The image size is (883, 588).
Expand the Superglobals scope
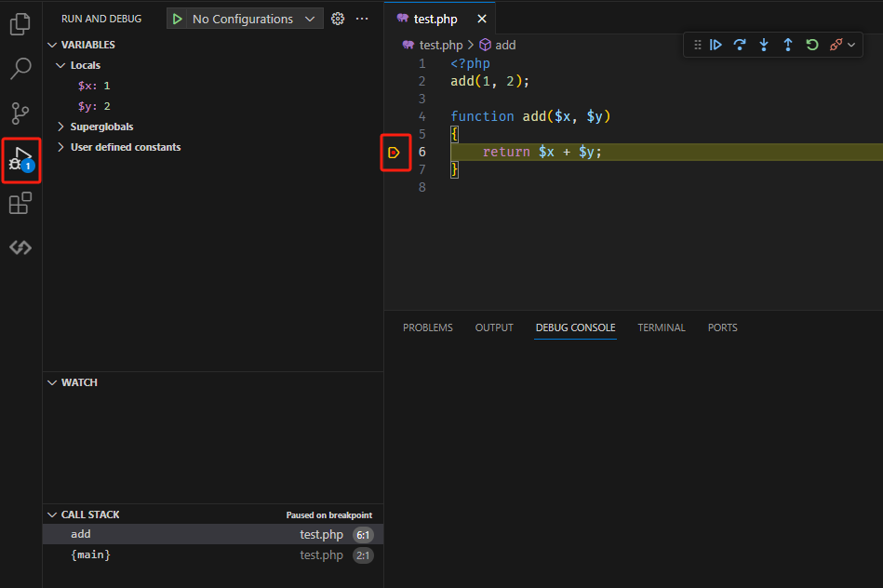[x=60, y=127]
